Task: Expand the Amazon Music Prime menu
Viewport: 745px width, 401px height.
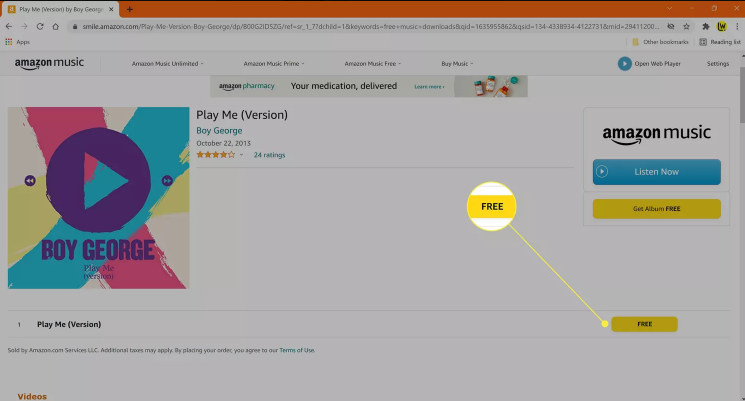Action: point(274,64)
